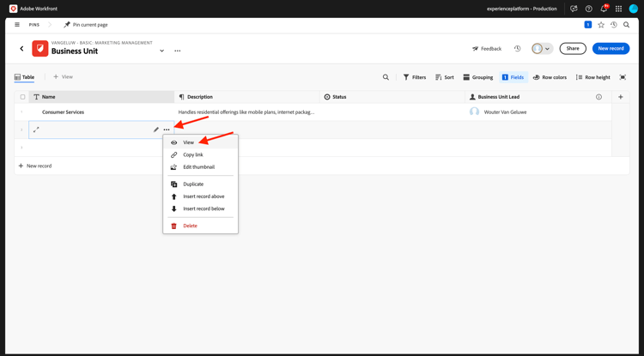Image resolution: width=644 pixels, height=356 pixels.
Task: Open the main hamburger menu
Action: [x=17, y=25]
